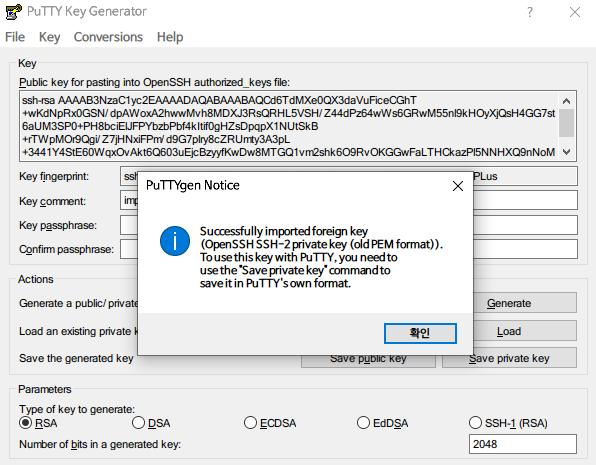Click inside the public key text box
The height and width of the screenshot is (465, 596).
tap(289, 126)
